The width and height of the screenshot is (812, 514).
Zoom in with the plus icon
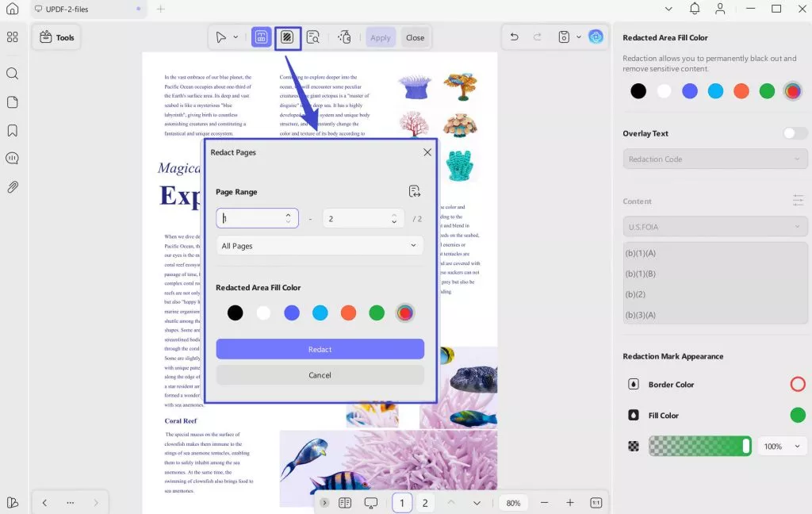point(569,503)
